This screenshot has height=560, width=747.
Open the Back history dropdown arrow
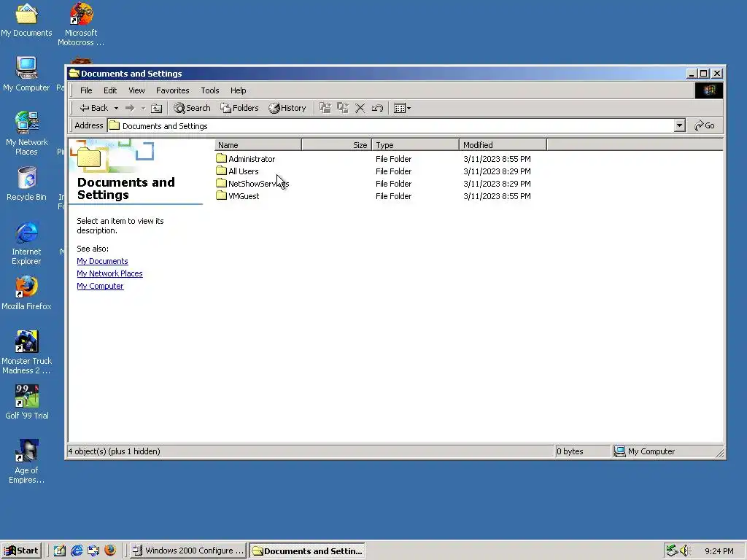(x=116, y=108)
